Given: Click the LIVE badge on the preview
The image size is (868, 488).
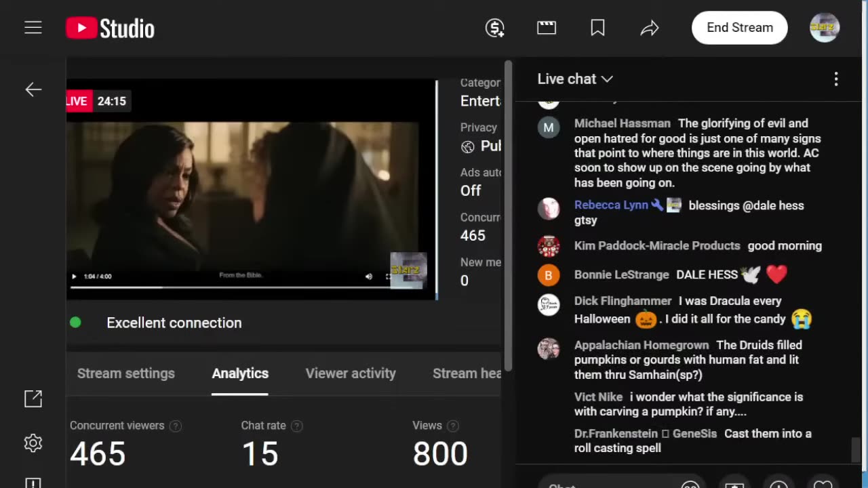Looking at the screenshot, I should (x=77, y=101).
